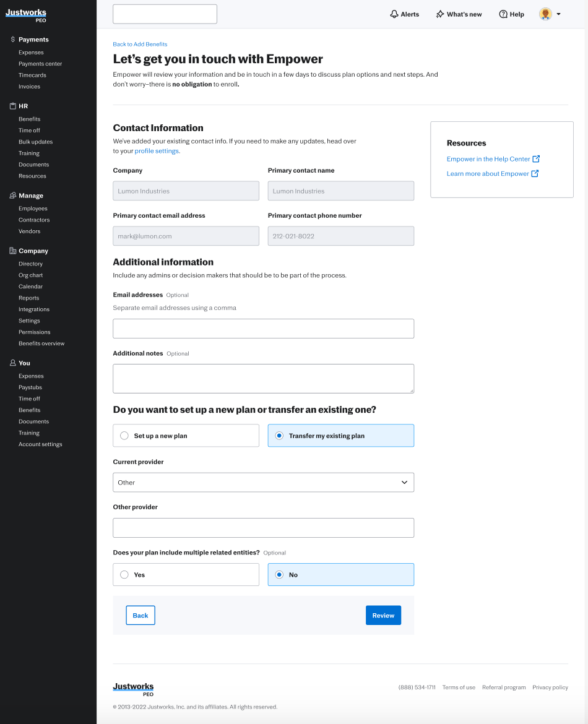Follow the Back to Add Benefits link
The height and width of the screenshot is (724, 588).
(x=140, y=45)
